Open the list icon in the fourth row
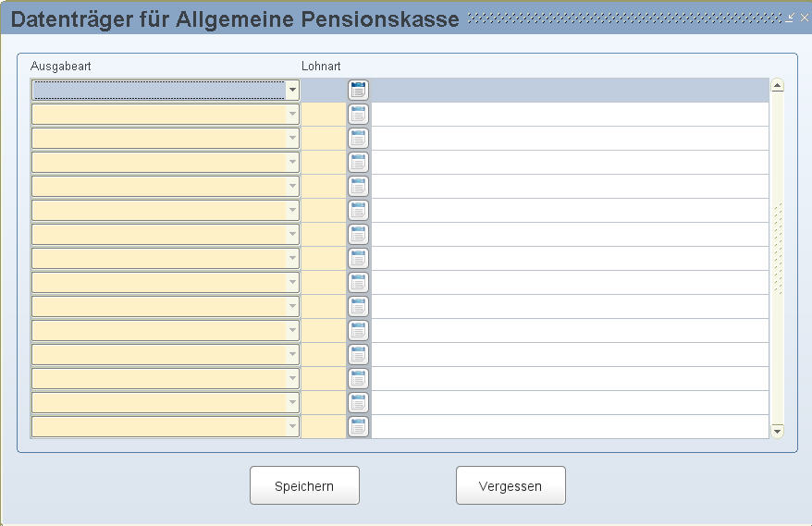 click(358, 162)
